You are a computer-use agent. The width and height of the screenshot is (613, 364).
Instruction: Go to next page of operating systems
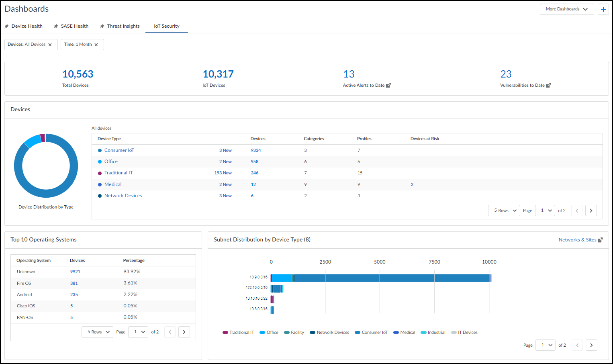click(184, 332)
